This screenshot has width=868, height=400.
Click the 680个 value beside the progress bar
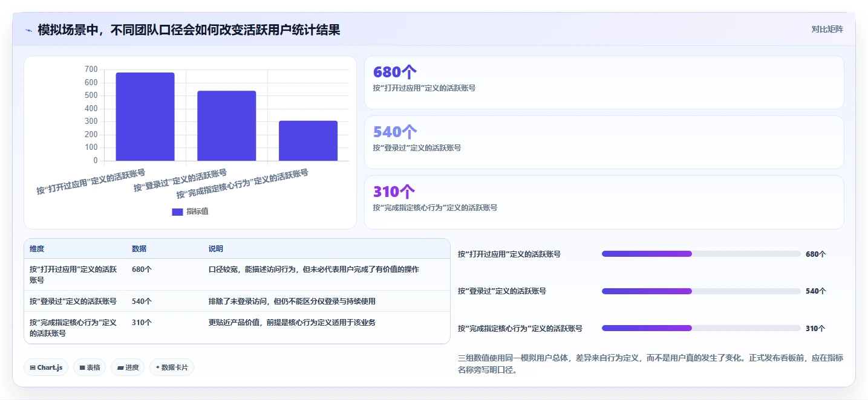(x=815, y=254)
